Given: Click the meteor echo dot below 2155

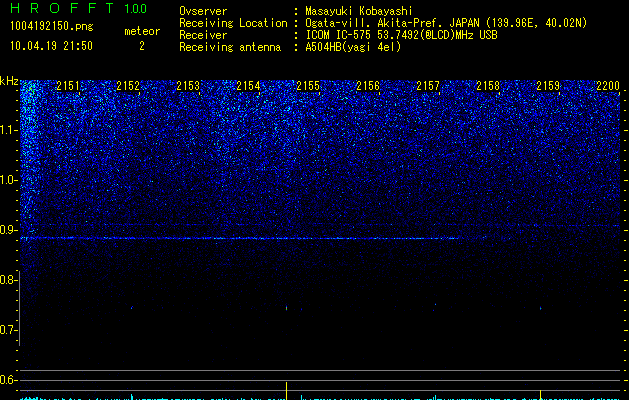Looking at the screenshot, I should (286, 308).
